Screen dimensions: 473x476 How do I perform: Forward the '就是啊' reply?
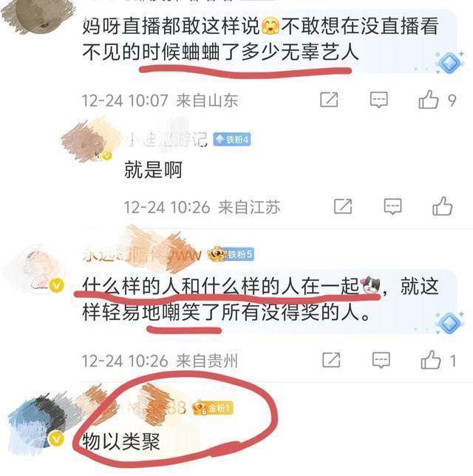[x=343, y=206]
